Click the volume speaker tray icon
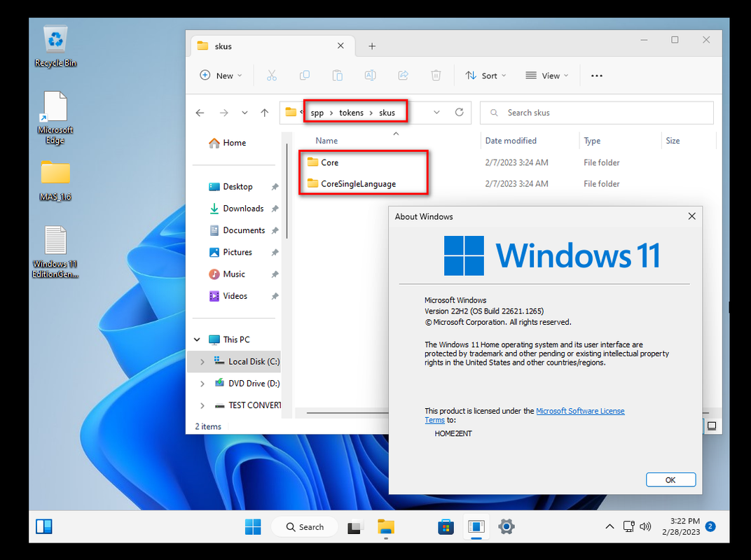The height and width of the screenshot is (560, 751). pyautogui.click(x=645, y=526)
